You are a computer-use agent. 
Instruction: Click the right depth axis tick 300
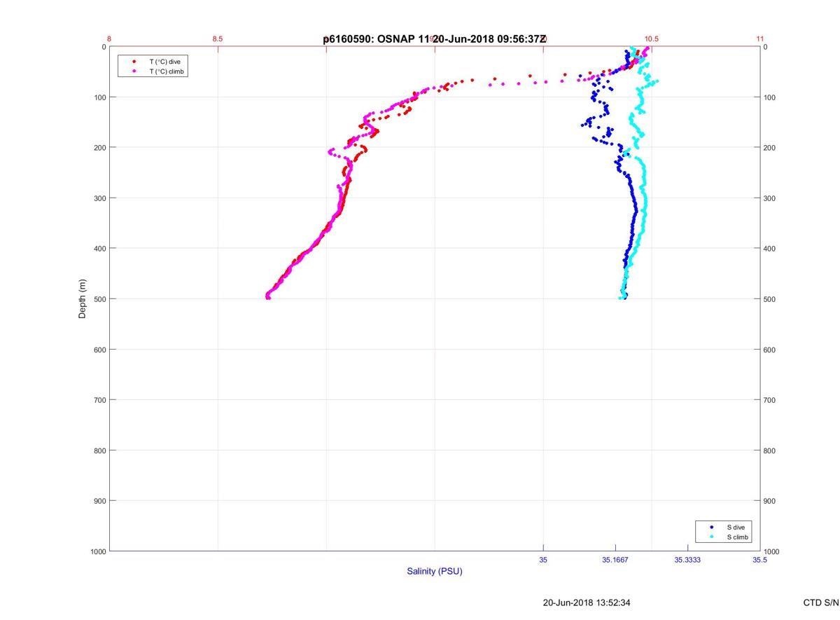pyautogui.click(x=771, y=198)
